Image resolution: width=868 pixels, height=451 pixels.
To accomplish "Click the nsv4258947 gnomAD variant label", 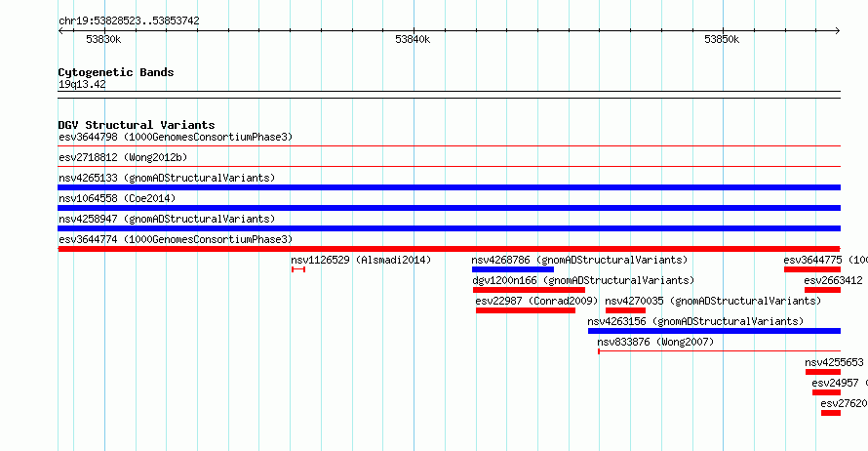I will click(167, 219).
